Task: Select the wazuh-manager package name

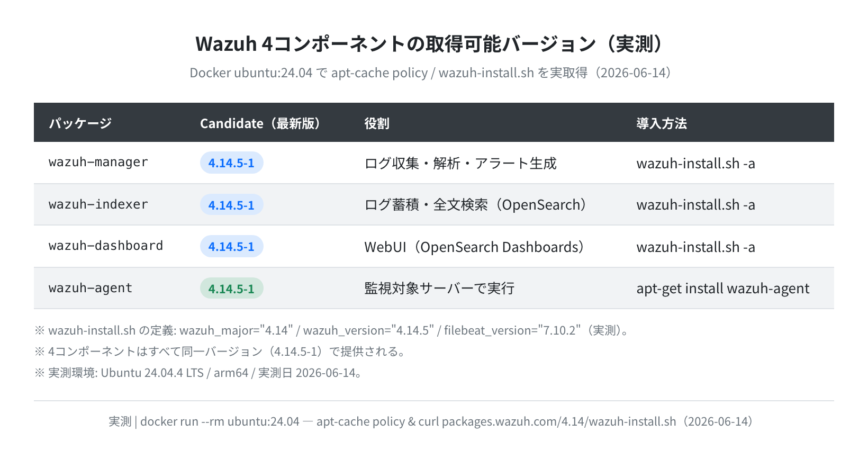Action: click(x=98, y=162)
